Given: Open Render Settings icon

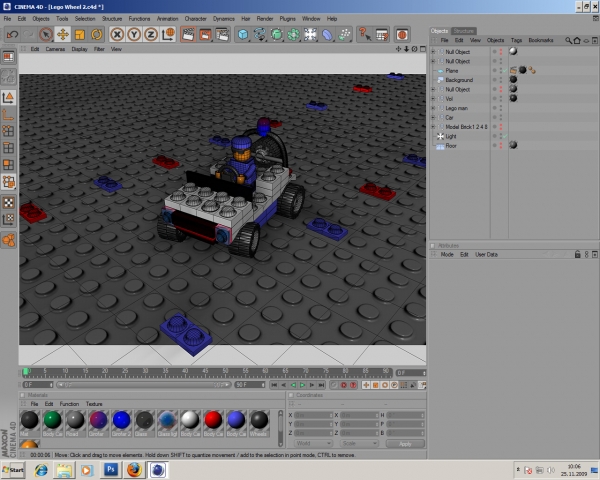Looking at the screenshot, I should [222, 34].
